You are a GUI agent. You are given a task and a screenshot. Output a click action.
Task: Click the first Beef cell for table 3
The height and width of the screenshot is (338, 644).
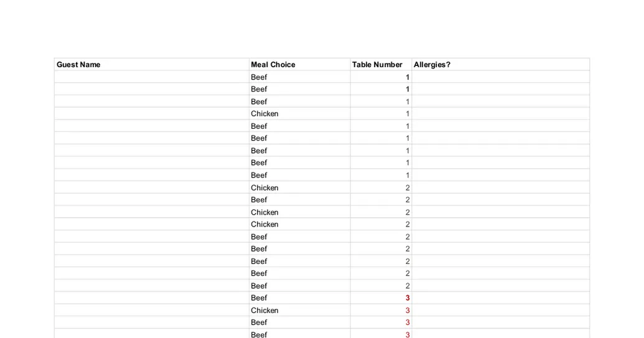tap(299, 298)
